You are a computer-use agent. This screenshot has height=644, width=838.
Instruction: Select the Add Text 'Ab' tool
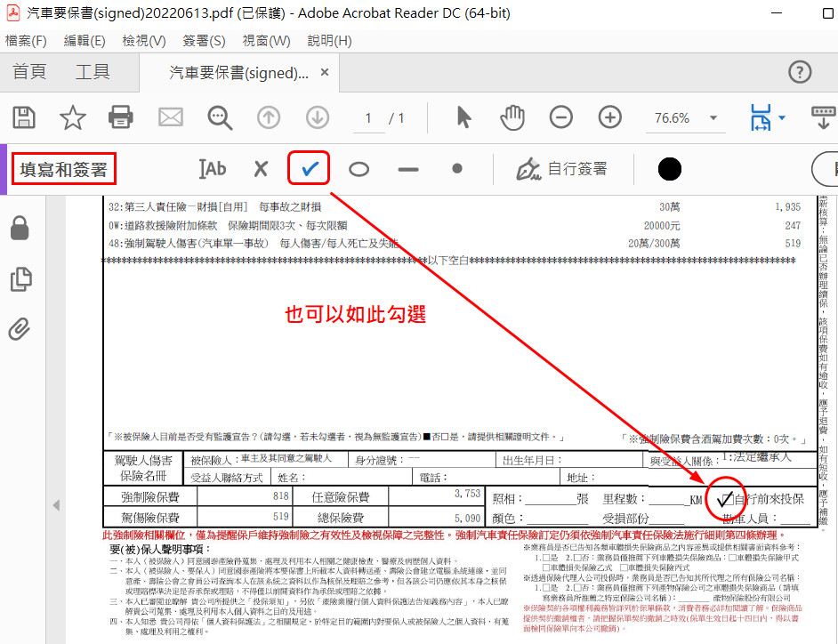point(212,169)
